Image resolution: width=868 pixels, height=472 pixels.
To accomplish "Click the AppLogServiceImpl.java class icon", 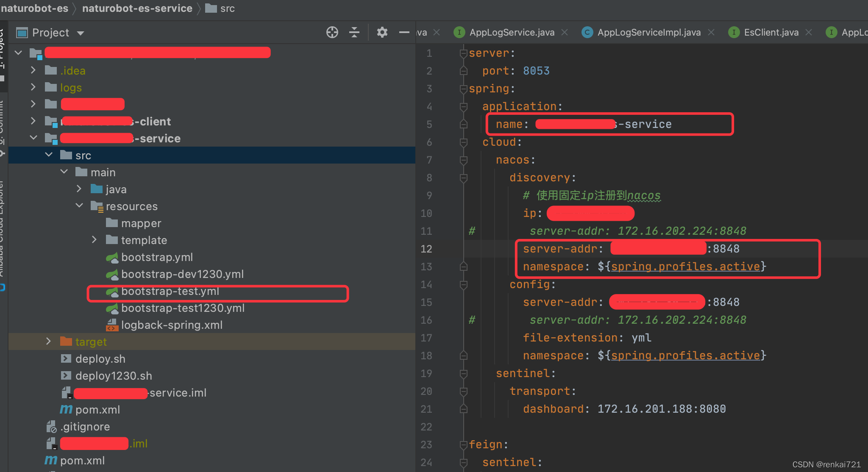I will [x=587, y=32].
